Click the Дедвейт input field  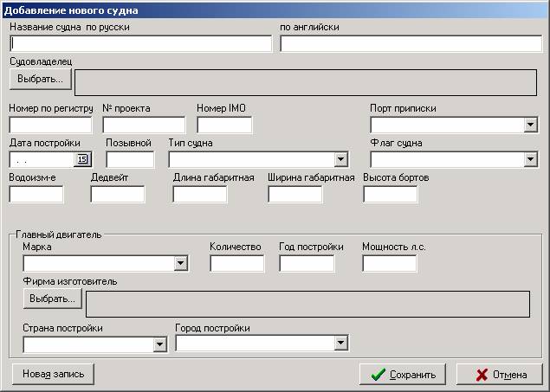click(118, 194)
